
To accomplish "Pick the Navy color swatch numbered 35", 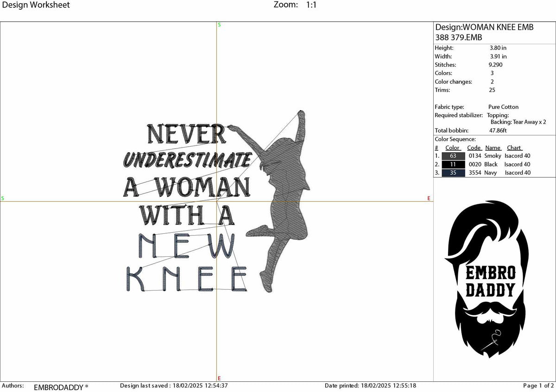I will click(x=453, y=173).
